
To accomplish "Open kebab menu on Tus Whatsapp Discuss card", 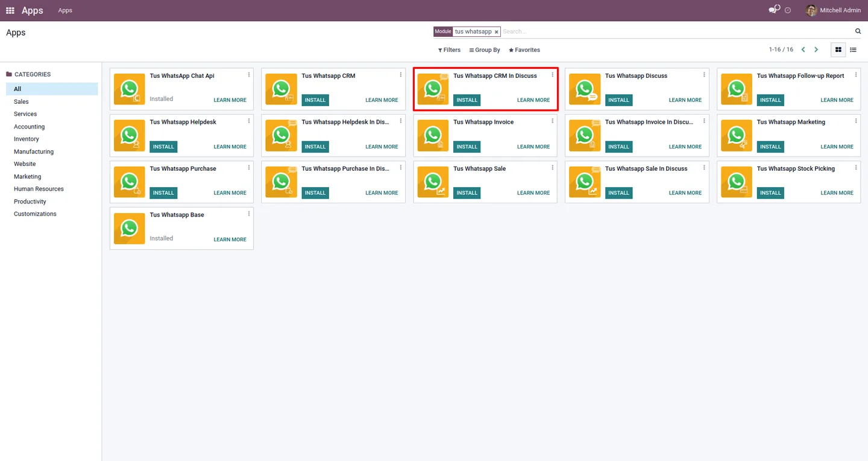I will 704,75.
